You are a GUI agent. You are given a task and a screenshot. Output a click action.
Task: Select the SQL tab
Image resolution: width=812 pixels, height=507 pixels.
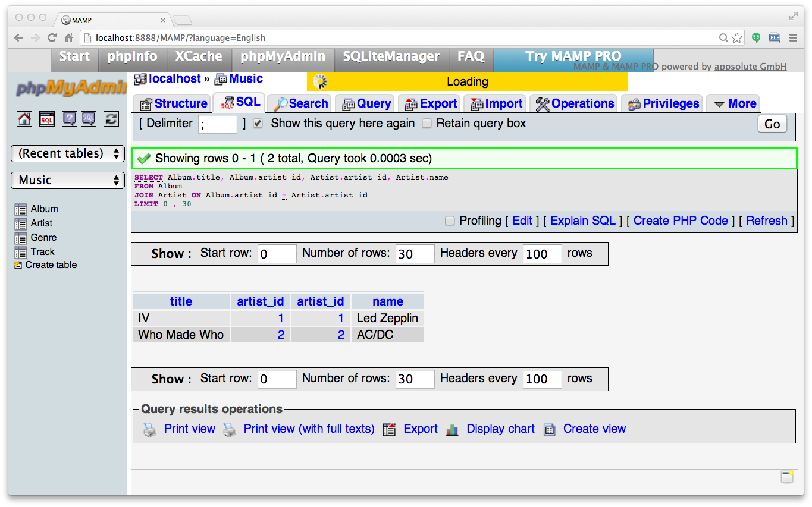pyautogui.click(x=240, y=102)
